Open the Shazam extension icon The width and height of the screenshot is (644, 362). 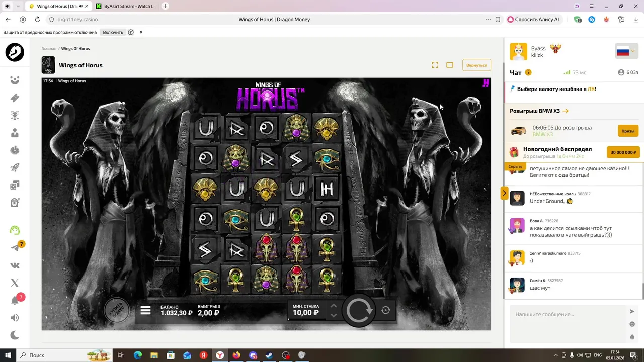tap(592, 20)
